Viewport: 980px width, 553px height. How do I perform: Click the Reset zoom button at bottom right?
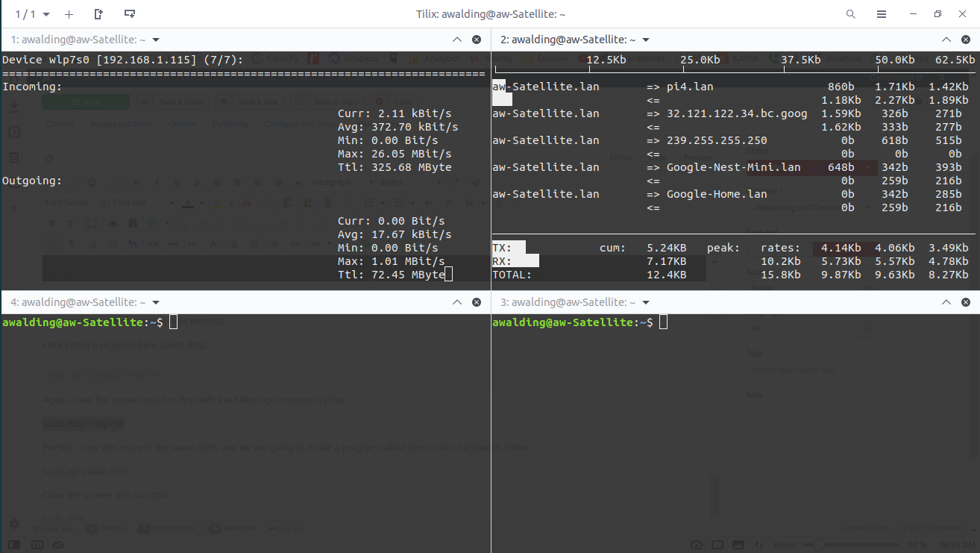click(785, 545)
